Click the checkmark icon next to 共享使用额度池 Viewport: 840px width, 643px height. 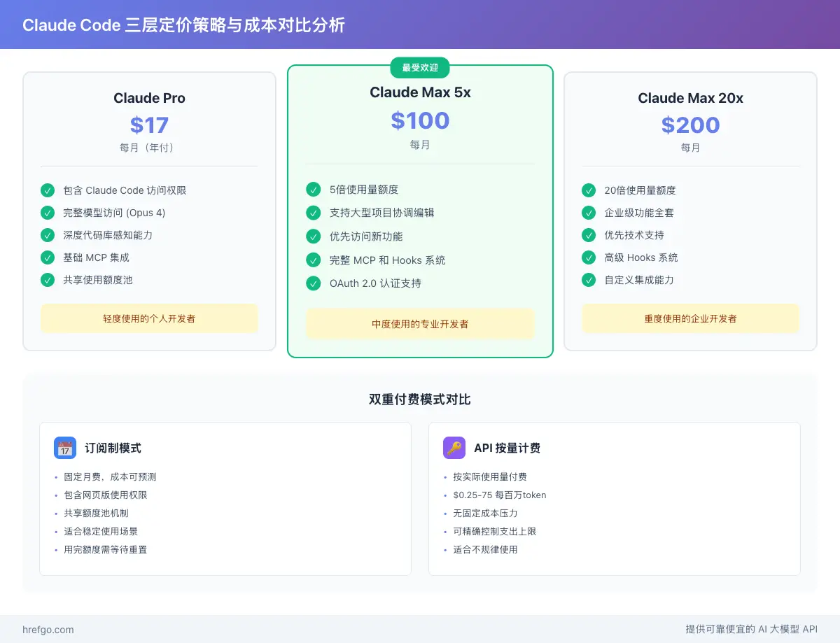[x=48, y=280]
